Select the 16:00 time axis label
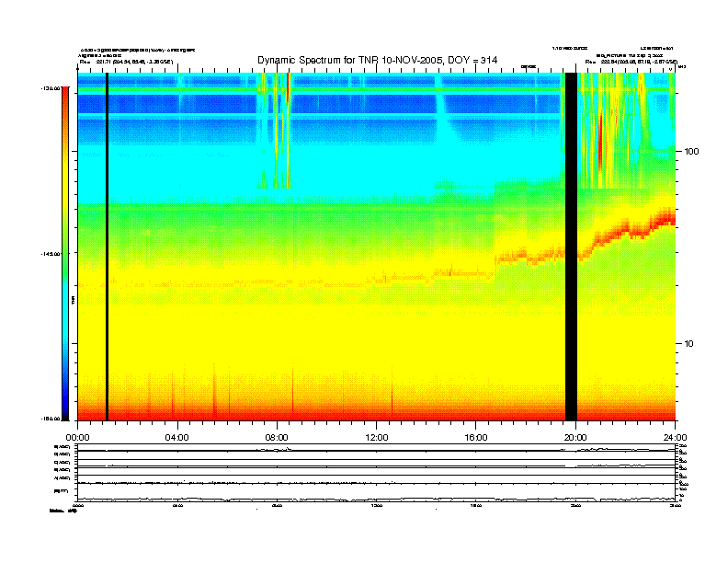Image resolution: width=728 pixels, height=563 pixels. tap(476, 438)
